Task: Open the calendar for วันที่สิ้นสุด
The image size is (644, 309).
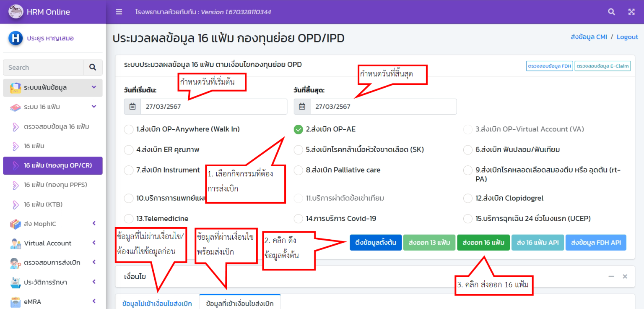Action: click(x=302, y=106)
